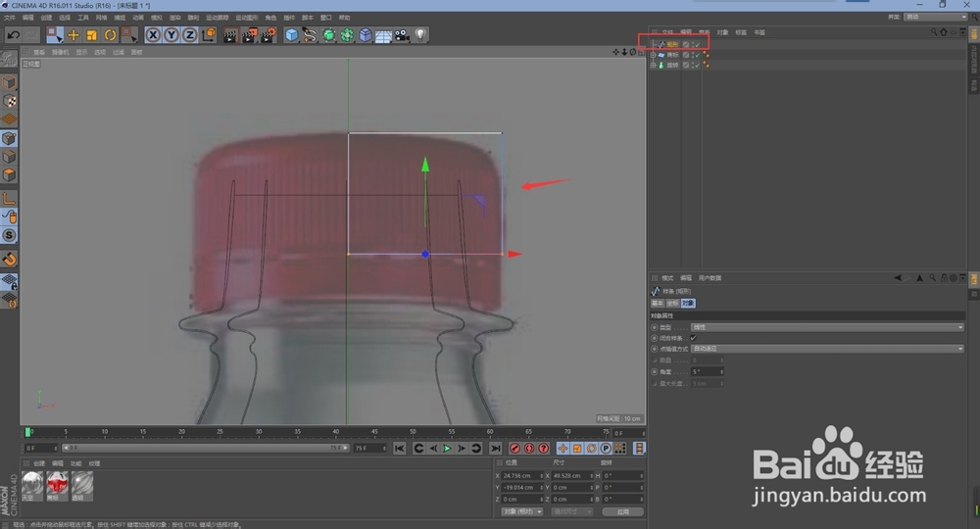
Task: Play the animation forward
Action: point(447,449)
